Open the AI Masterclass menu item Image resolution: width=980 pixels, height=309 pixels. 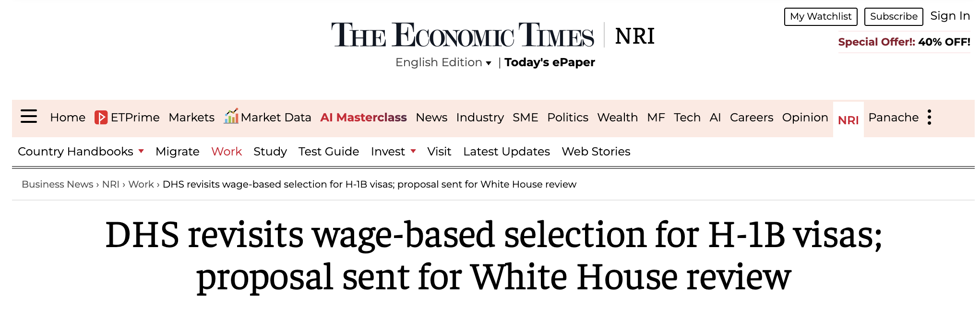[363, 118]
